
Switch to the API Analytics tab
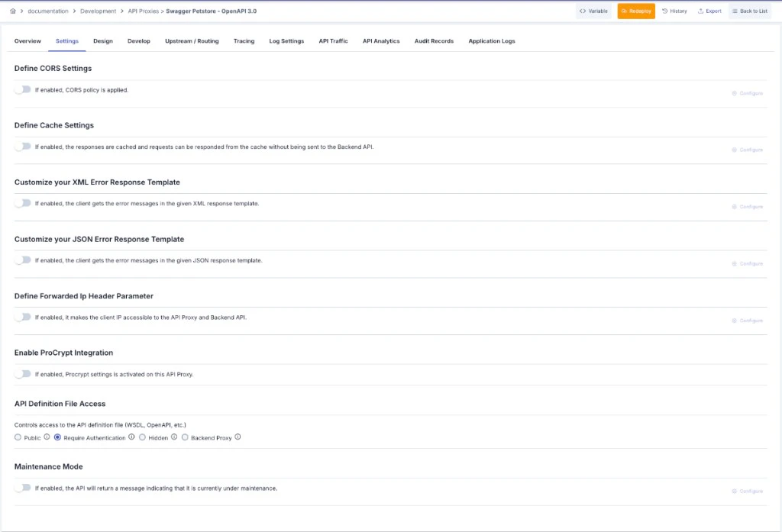pyautogui.click(x=381, y=41)
